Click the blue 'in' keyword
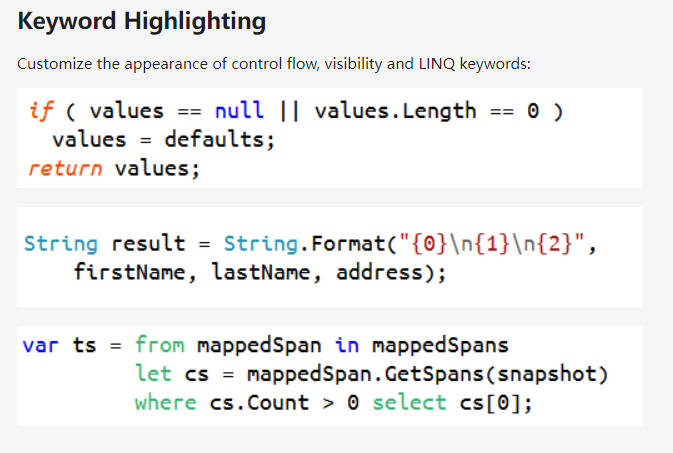673x453 pixels. pyautogui.click(x=347, y=344)
